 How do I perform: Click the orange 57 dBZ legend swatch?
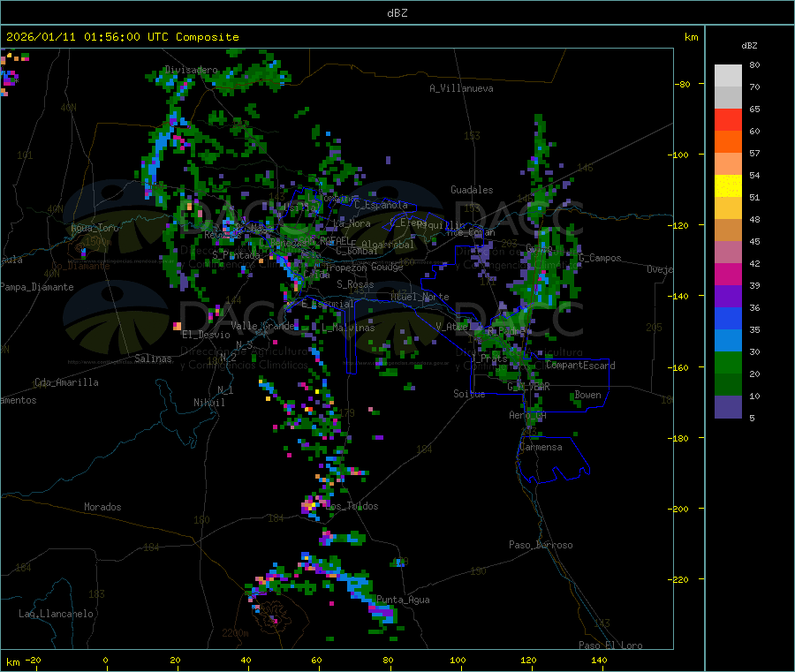click(728, 142)
